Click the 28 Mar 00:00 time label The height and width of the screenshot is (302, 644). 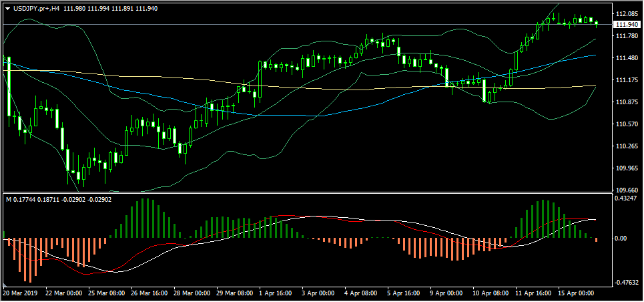point(192,293)
